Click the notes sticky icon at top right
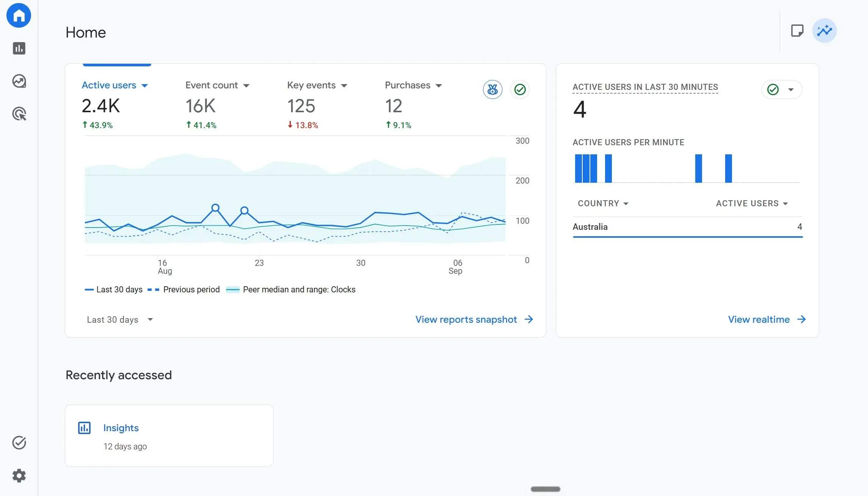The image size is (868, 496). pos(797,31)
